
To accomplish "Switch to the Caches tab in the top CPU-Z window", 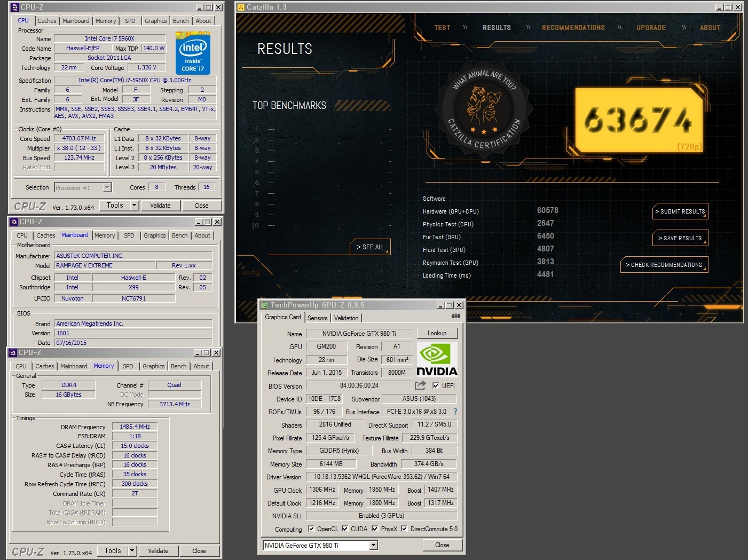I will (47, 21).
